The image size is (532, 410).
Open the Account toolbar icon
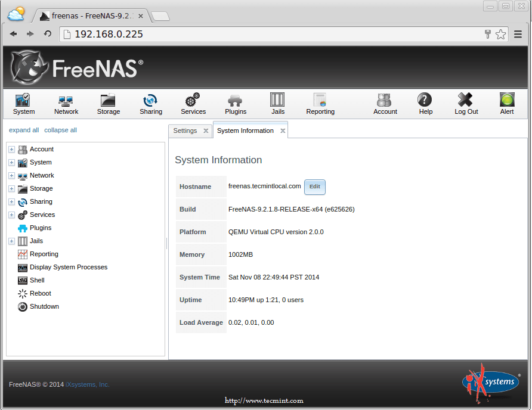point(384,100)
